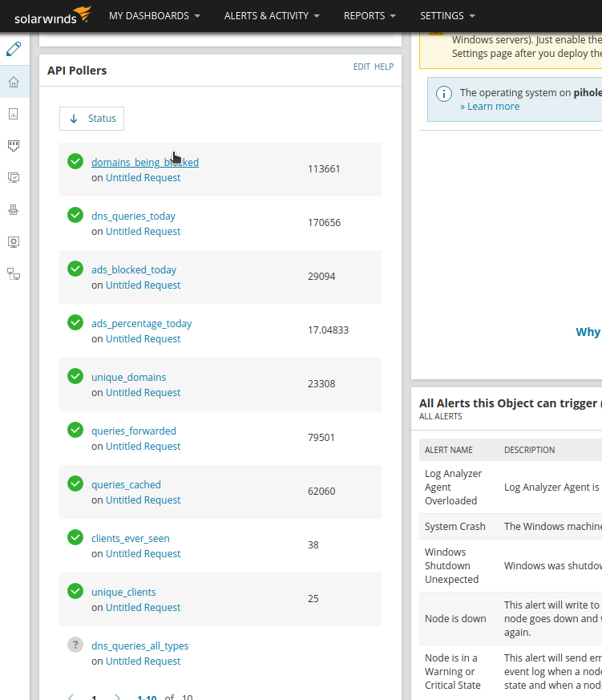
Task: Open the dns_queries_all_types poller link
Action: pos(140,646)
